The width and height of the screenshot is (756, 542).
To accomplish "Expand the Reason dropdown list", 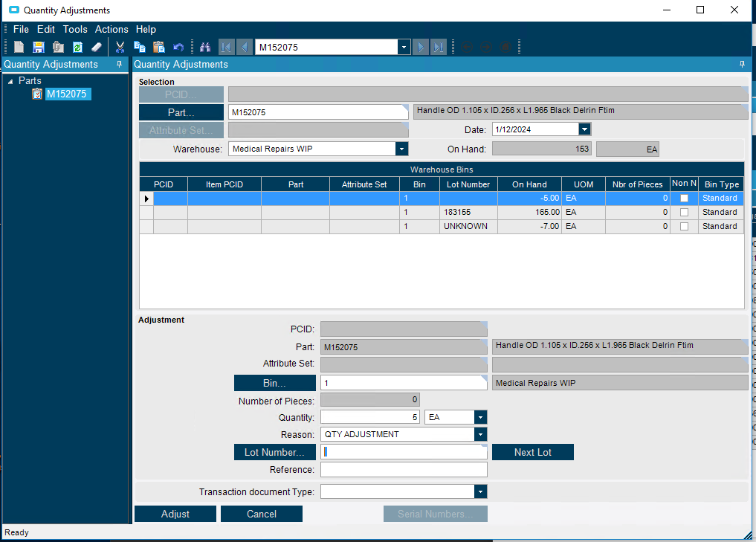I will (480, 434).
